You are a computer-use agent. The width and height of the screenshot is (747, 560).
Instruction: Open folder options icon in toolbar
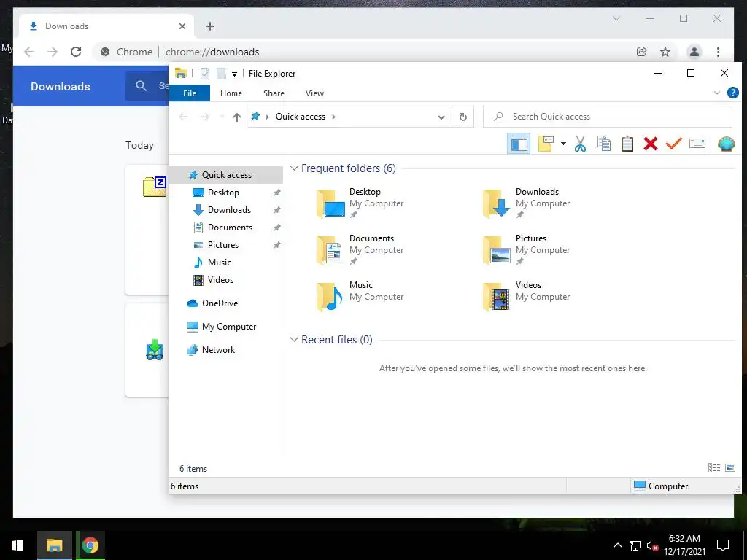tap(546, 144)
